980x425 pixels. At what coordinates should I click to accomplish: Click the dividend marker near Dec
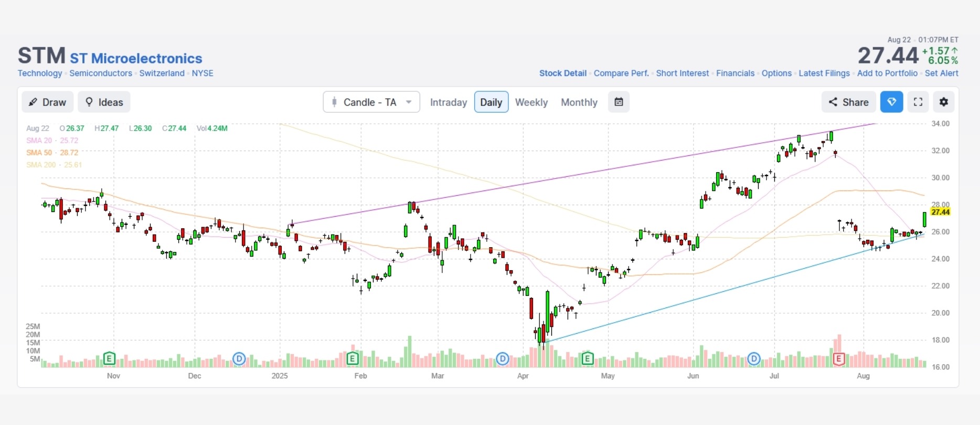(x=239, y=359)
